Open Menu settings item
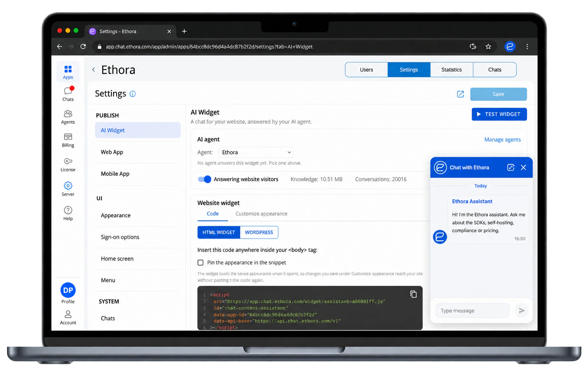 point(138,280)
